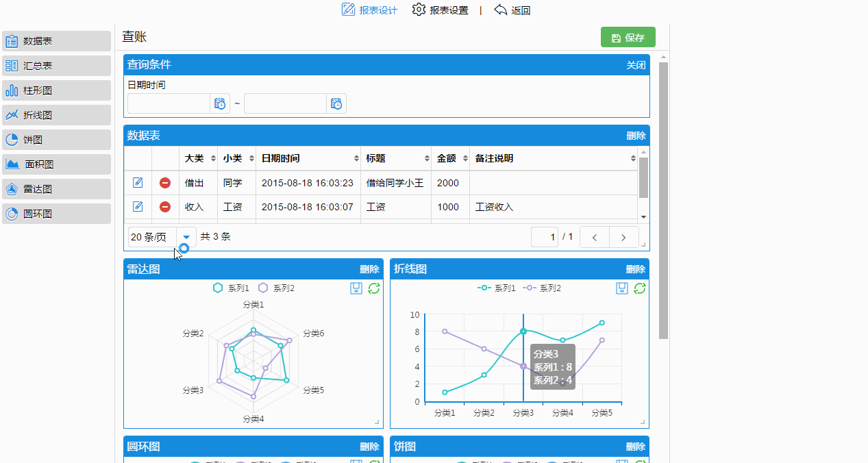Open 报表设置 in top menu
Viewport: 868px width, 463px height.
coord(441,10)
